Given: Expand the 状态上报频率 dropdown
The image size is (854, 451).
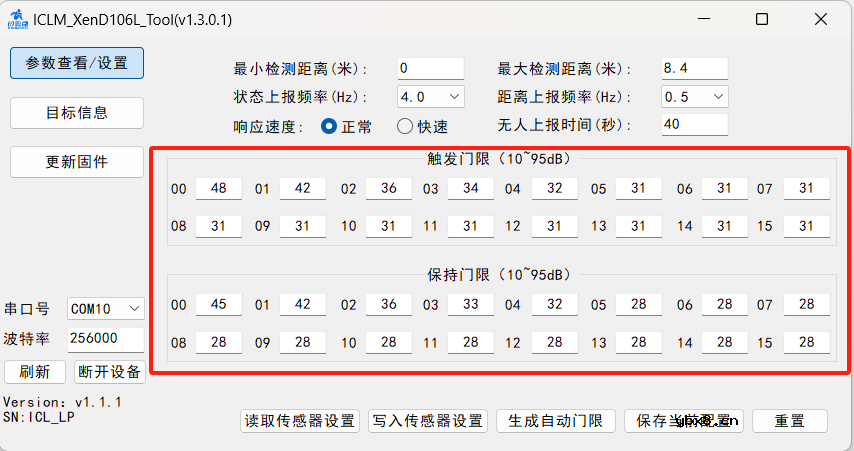Looking at the screenshot, I should (431, 96).
